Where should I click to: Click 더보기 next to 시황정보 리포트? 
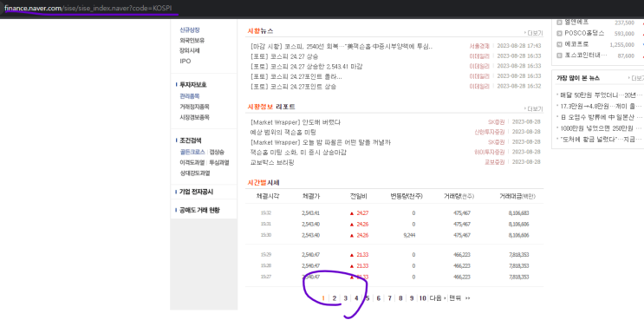tap(534, 109)
